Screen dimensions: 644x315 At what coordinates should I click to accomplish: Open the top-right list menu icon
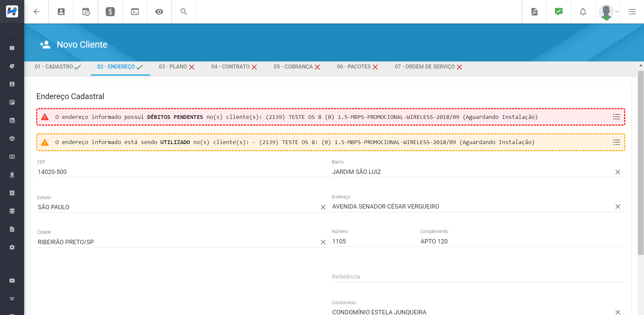pyautogui.click(x=632, y=12)
